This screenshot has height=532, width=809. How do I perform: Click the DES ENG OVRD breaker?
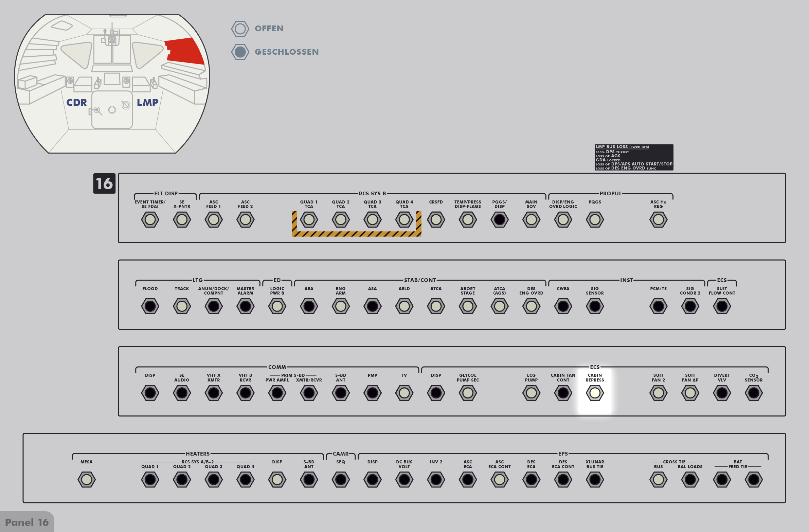click(531, 306)
